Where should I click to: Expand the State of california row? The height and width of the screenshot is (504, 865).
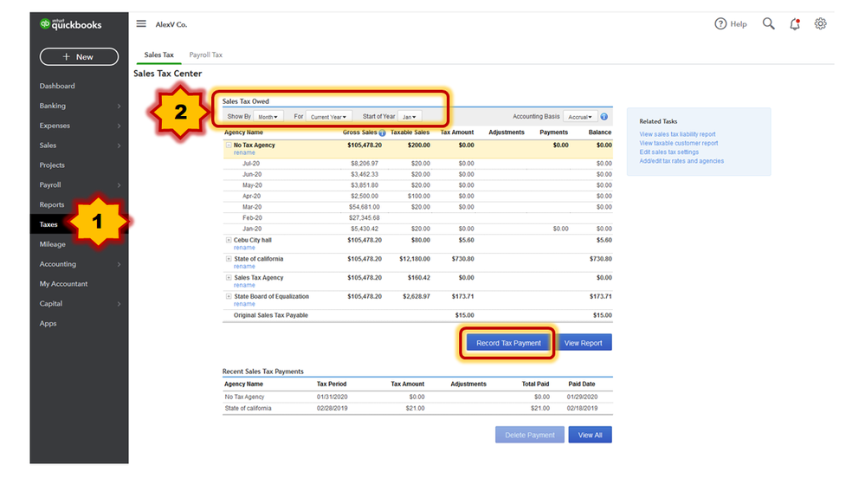[x=229, y=259]
